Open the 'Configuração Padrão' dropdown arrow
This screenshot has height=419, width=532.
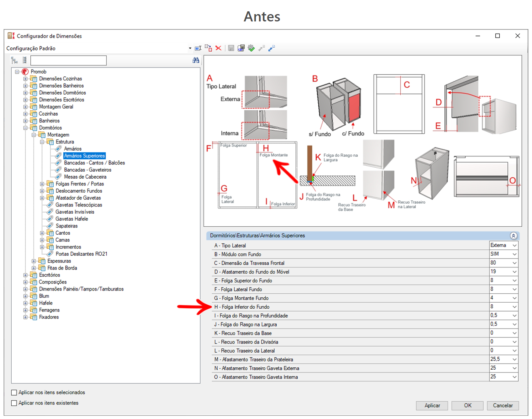click(190, 48)
